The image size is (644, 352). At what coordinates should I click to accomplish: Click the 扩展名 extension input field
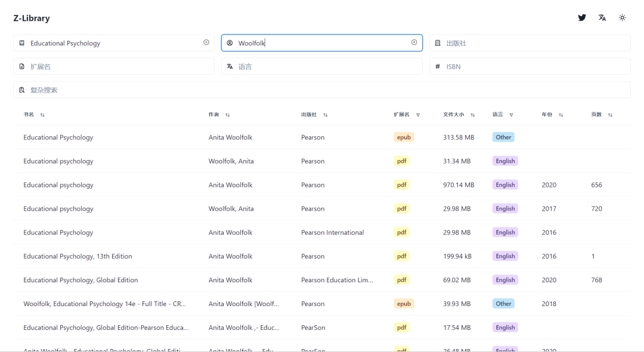[x=114, y=66]
